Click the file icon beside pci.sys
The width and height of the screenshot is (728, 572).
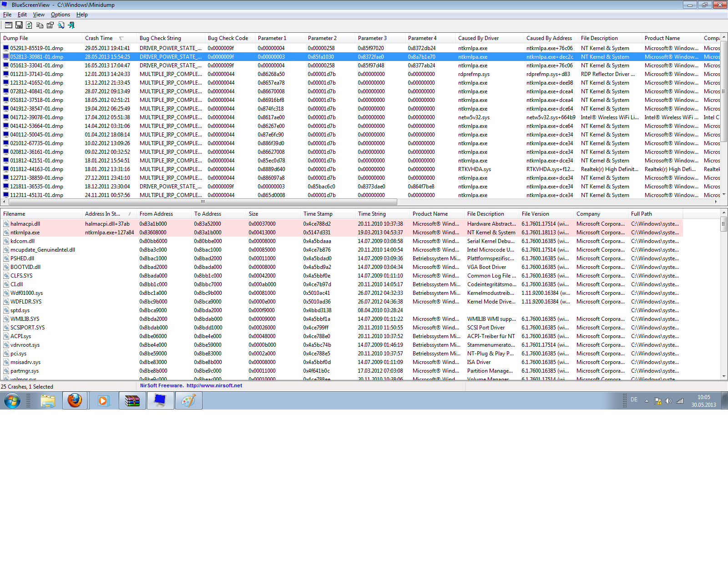[6, 353]
